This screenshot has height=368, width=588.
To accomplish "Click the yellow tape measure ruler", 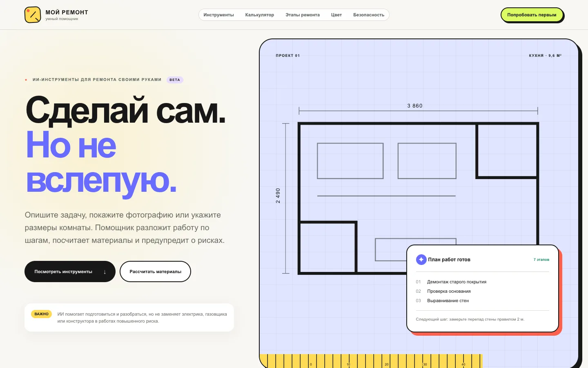I will point(371,361).
